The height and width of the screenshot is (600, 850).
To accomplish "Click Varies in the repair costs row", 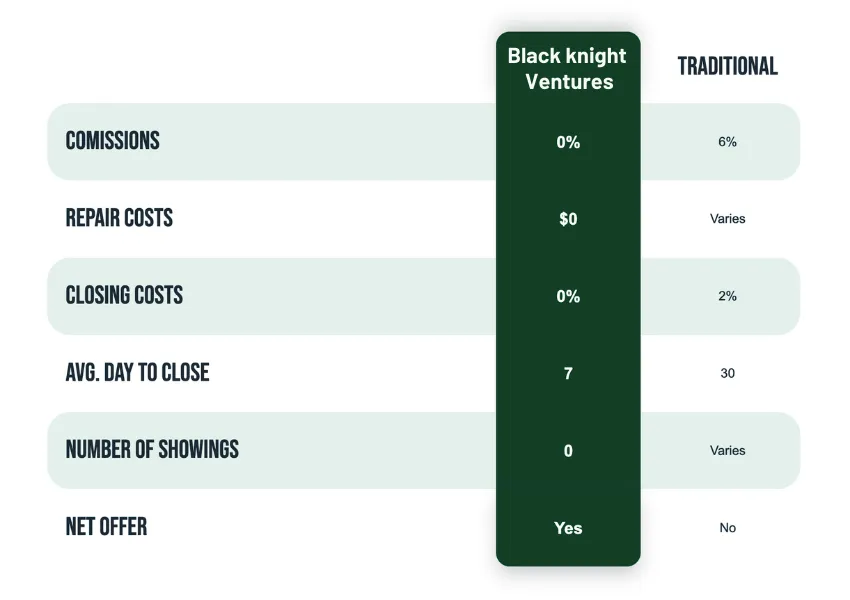I will click(727, 218).
